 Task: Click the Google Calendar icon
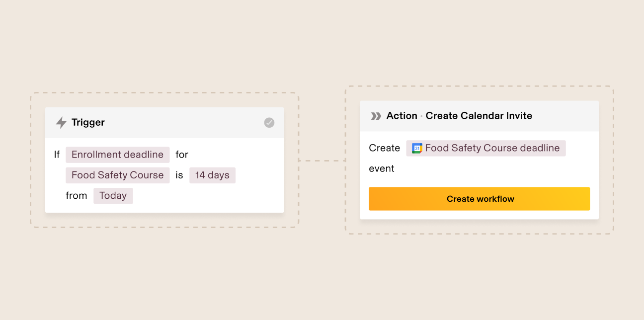coord(417,148)
